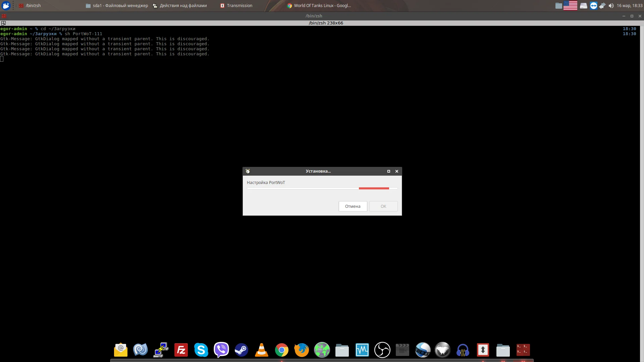Screen dimensions: 644x362
Task: Launch Viber from the dock
Action: click(221, 350)
